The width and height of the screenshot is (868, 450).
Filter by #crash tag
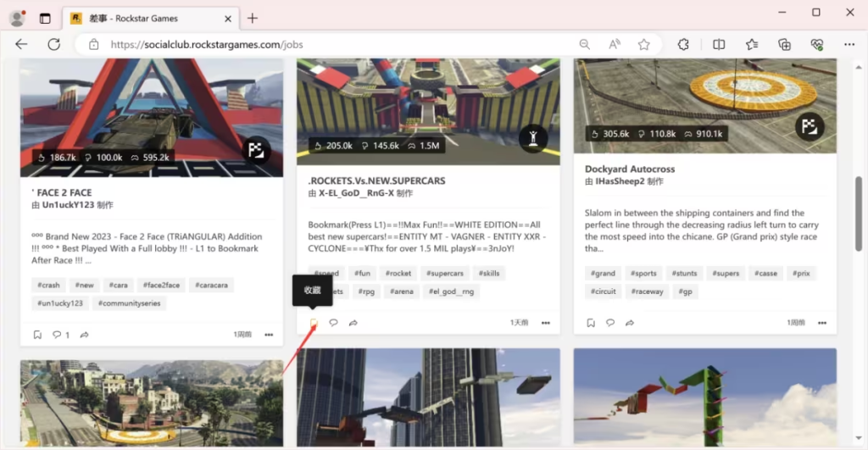48,285
